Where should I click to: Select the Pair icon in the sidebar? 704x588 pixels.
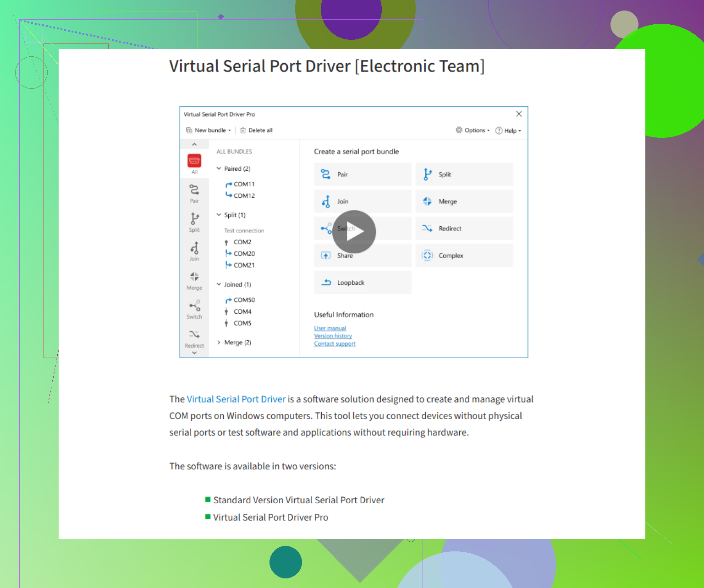click(x=194, y=190)
